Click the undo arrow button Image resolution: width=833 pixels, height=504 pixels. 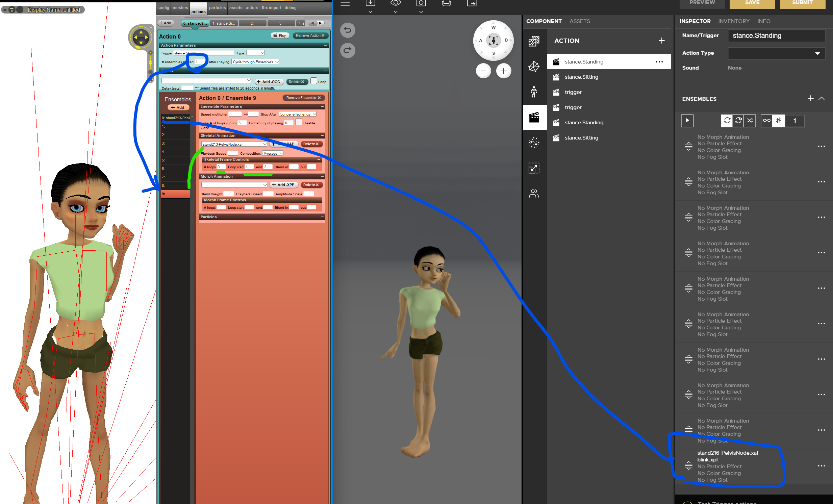[347, 30]
